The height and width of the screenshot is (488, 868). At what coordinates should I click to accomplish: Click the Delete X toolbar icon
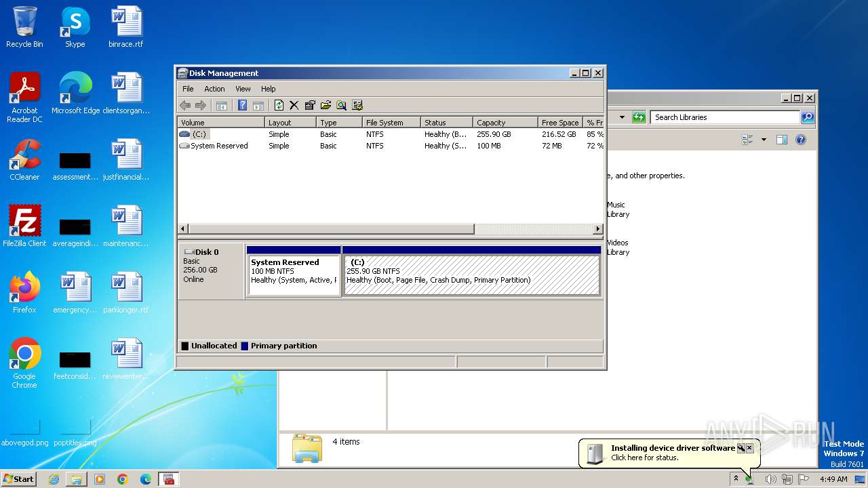294,105
